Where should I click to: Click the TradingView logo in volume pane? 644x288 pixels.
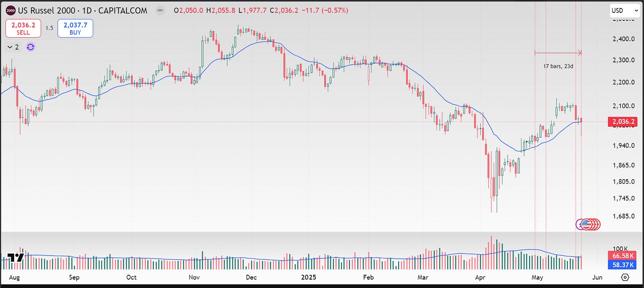pyautogui.click(x=15, y=258)
